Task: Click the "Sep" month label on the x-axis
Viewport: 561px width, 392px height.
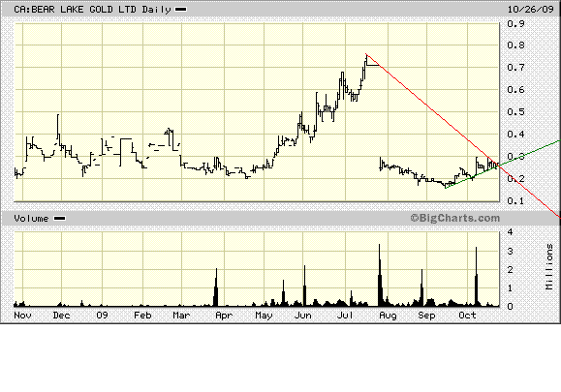Action: pyautogui.click(x=426, y=316)
